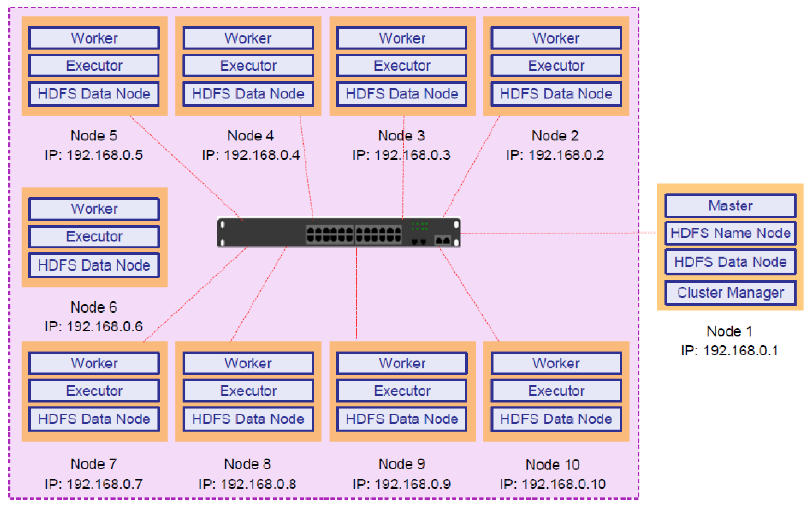This screenshot has height=507, width=812.
Task: Click the Worker box on Node 9
Action: [x=402, y=363]
